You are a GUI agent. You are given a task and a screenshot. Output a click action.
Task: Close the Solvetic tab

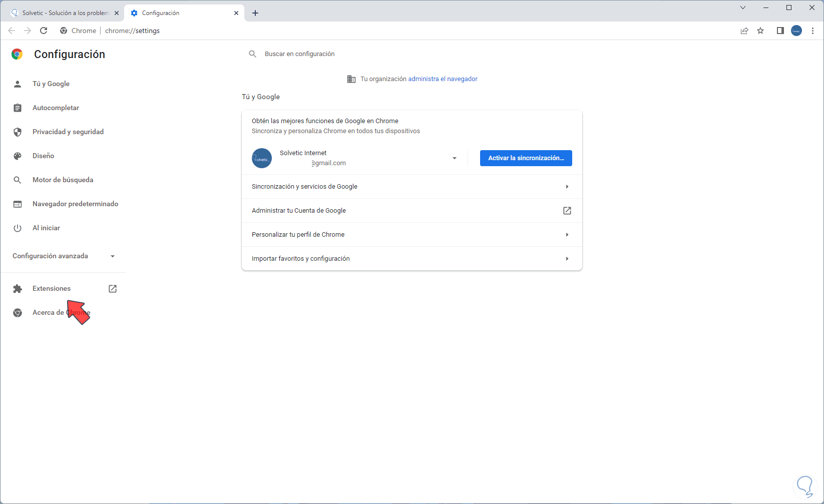coord(117,13)
